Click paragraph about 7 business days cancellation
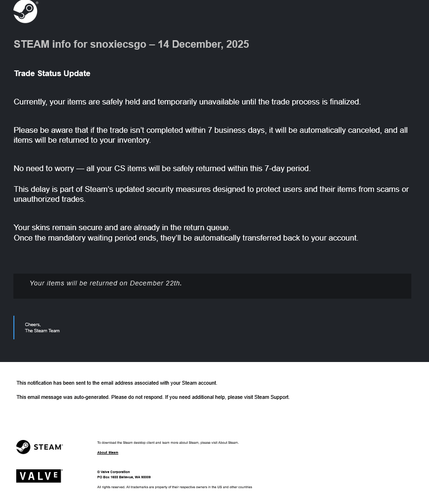 coord(211,135)
